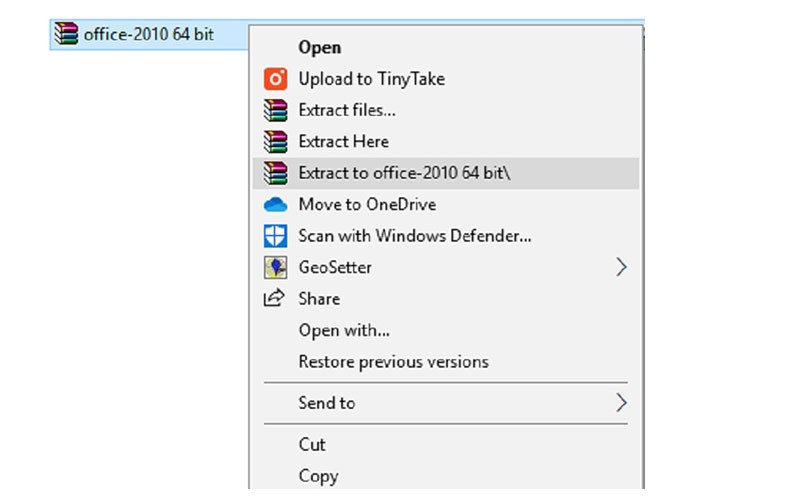Choose Cut from the context menu
Image resolution: width=800 pixels, height=500 pixels.
pyautogui.click(x=445, y=445)
